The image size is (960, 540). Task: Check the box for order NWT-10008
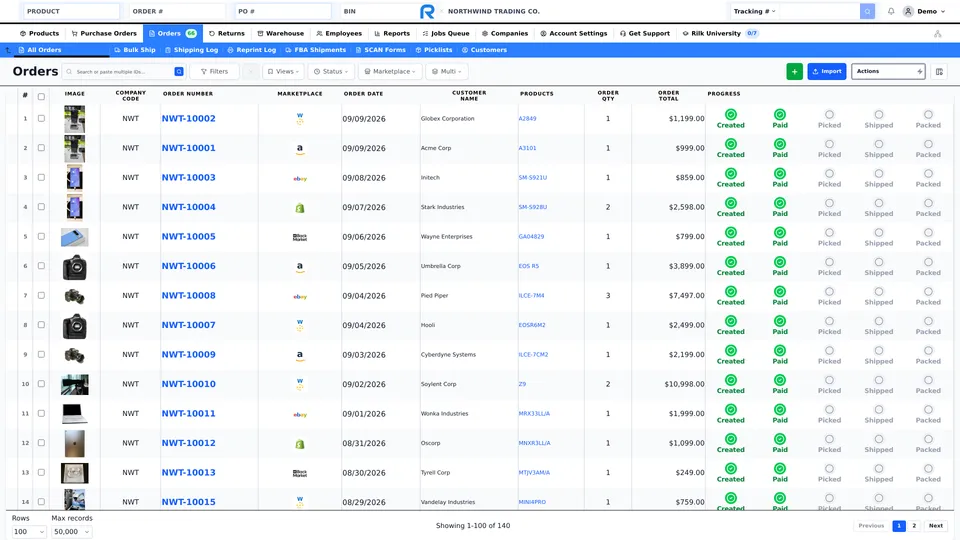click(x=41, y=295)
